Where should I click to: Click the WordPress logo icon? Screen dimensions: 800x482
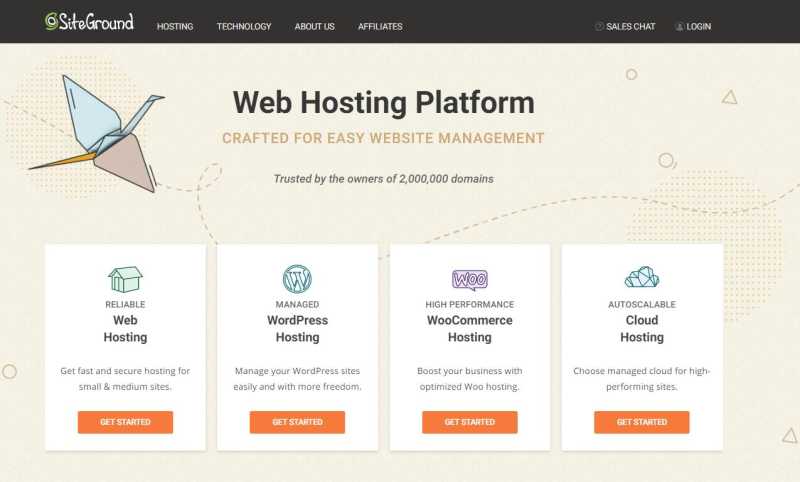click(297, 278)
